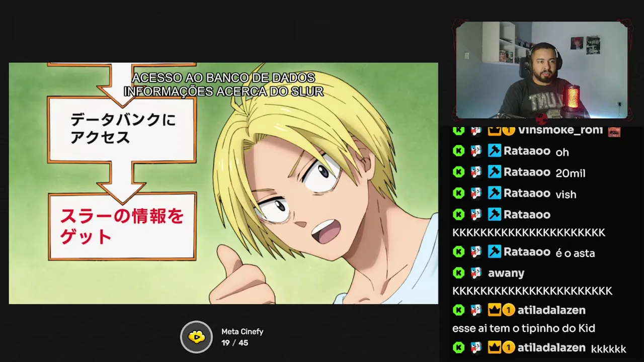Image resolution: width=644 pixels, height=362 pixels.
Task: Click the chat message "esse ai tem o tipinho do Kid"
Action: pyautogui.click(x=524, y=328)
